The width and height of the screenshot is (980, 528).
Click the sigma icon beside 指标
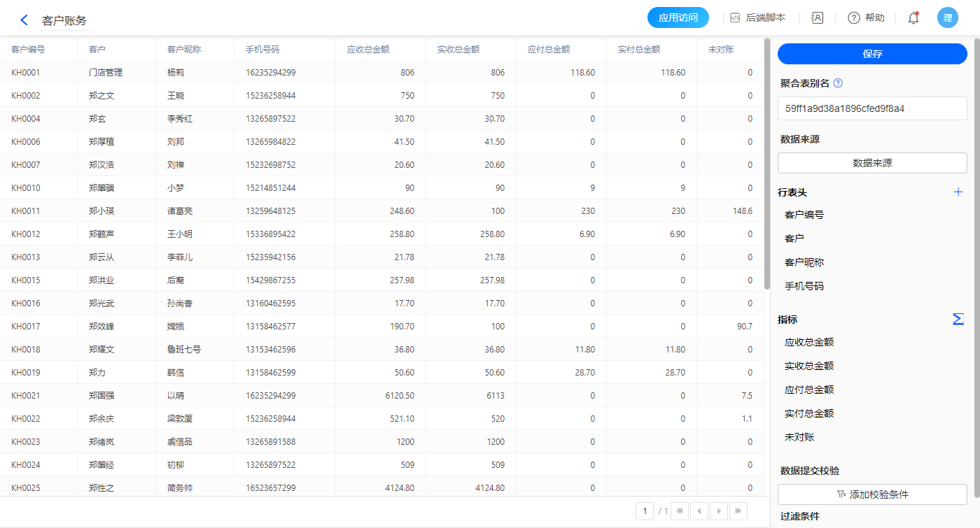click(x=958, y=320)
